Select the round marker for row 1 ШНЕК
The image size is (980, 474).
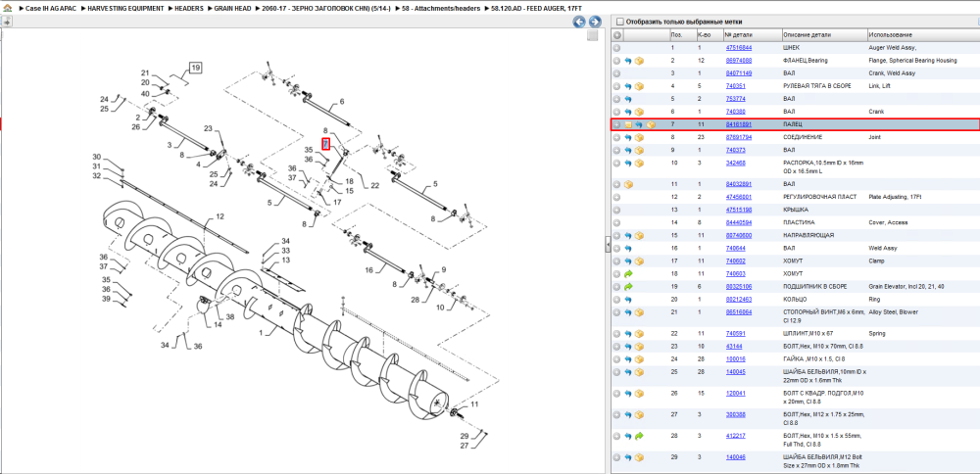coord(616,47)
